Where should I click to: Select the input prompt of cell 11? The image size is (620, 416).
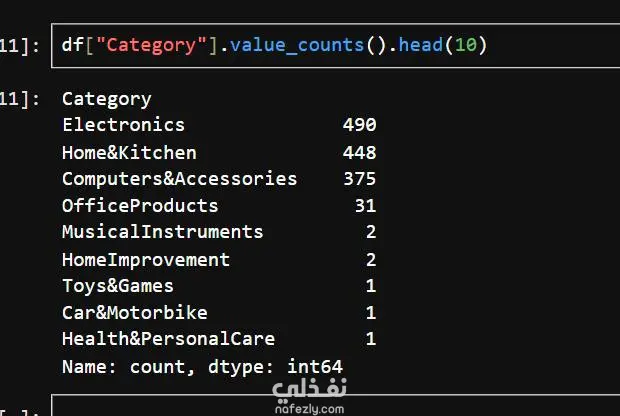[x=22, y=46]
